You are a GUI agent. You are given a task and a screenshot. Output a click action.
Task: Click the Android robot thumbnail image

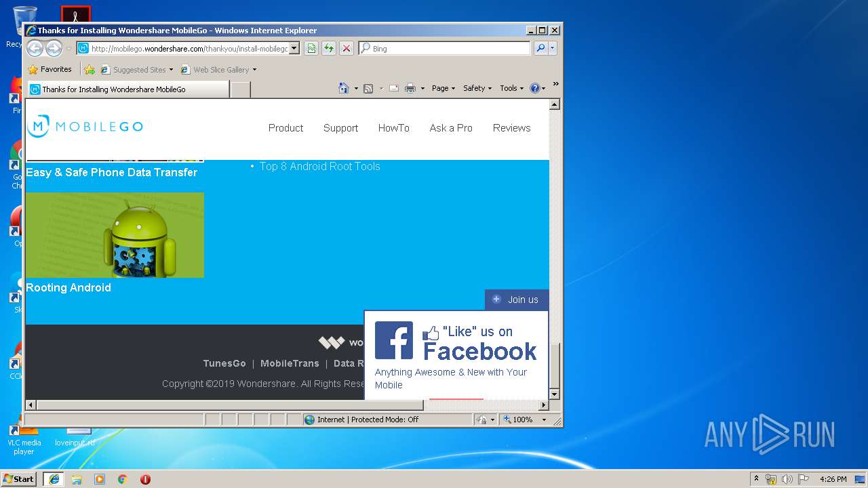coord(115,235)
